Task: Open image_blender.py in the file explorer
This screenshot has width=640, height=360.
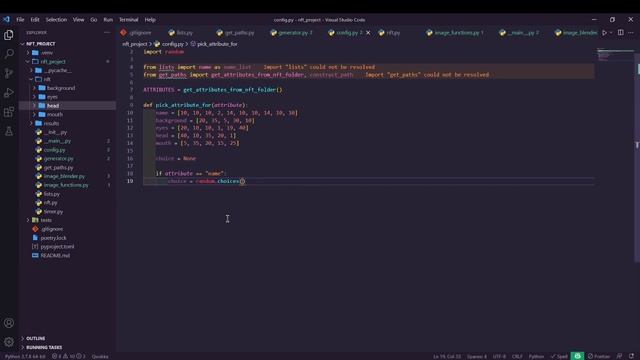Action: (64, 176)
